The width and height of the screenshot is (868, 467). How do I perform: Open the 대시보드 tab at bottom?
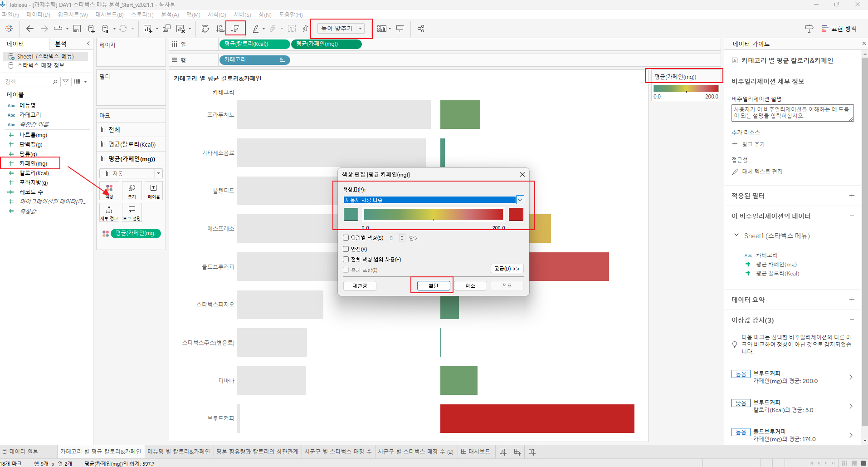(476, 452)
